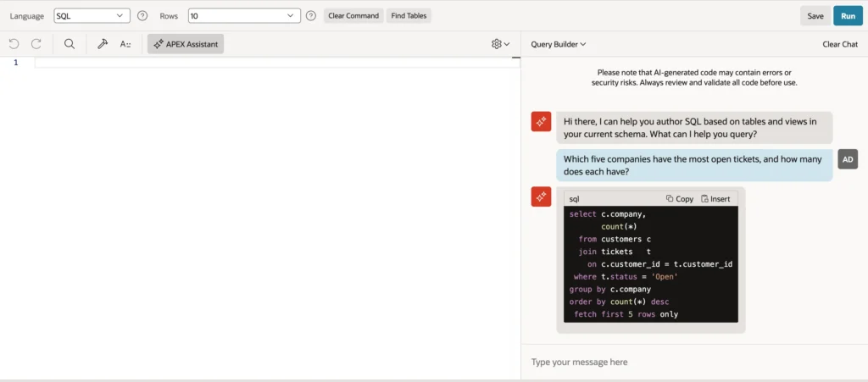
Task: Click the Redo arrow icon
Action: point(36,44)
